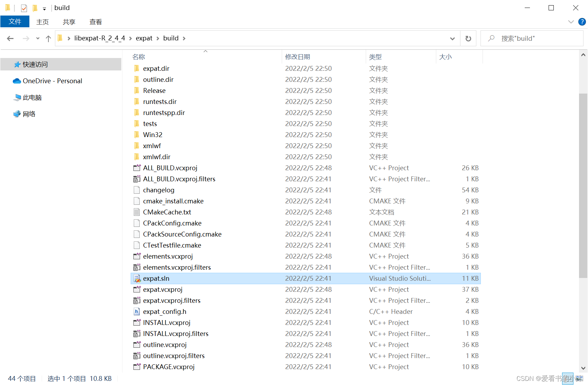Image resolution: width=588 pixels, height=385 pixels.
Task: Sort files by 大小 column header
Action: coord(459,57)
